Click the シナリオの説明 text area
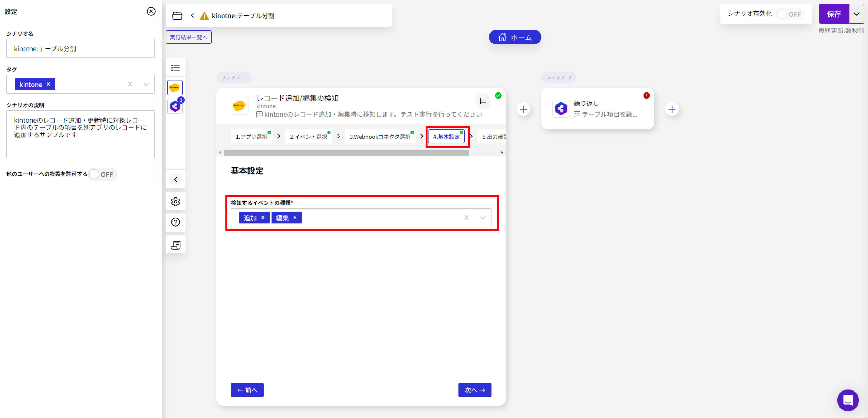The width and height of the screenshot is (868, 418). coord(81,134)
